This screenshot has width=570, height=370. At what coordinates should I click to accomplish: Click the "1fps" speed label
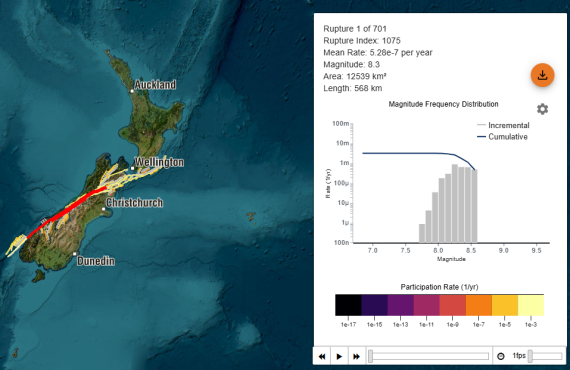tap(519, 356)
